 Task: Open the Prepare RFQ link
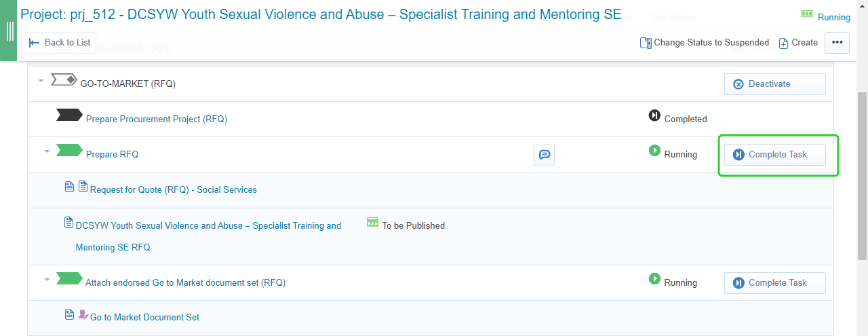pyautogui.click(x=112, y=154)
